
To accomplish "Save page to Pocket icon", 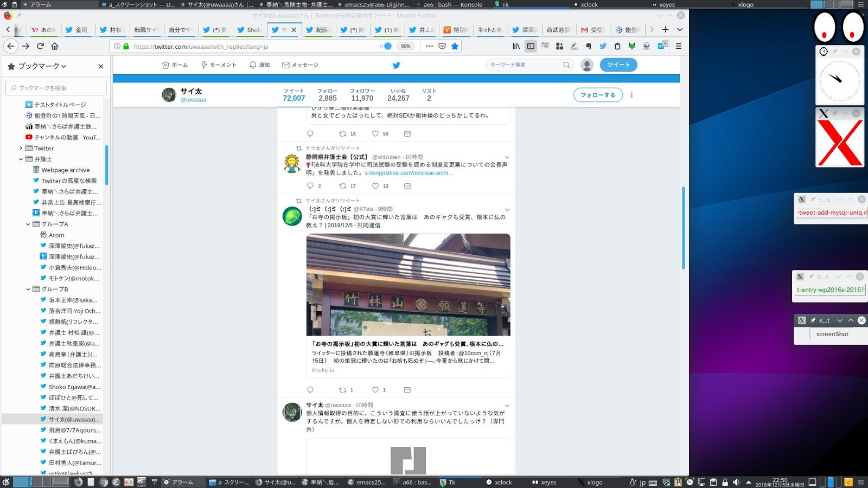I will [442, 46].
